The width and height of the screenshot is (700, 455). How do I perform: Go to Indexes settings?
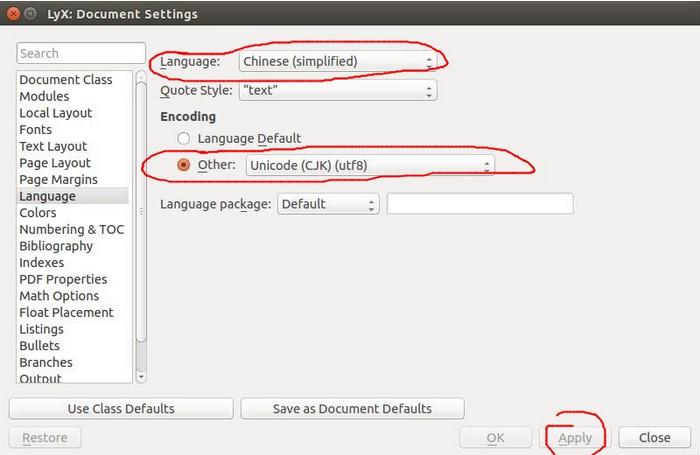point(42,262)
